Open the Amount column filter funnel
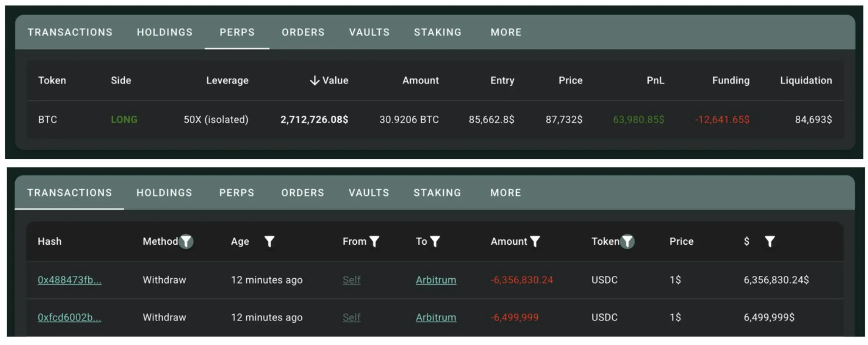 pos(535,242)
